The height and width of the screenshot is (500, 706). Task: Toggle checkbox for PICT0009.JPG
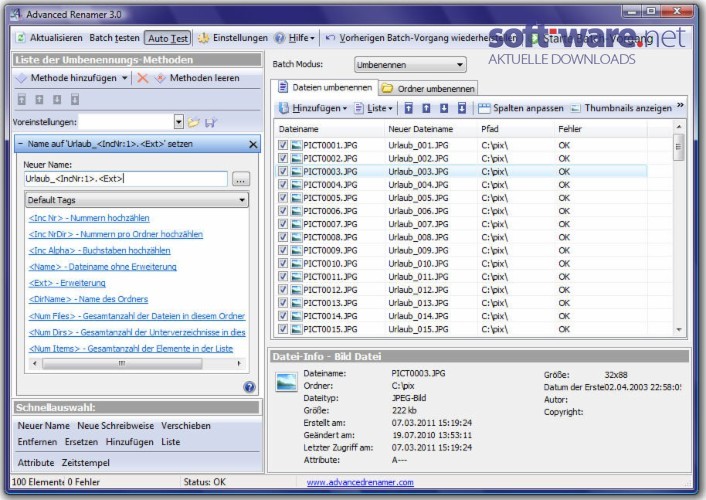[283, 250]
